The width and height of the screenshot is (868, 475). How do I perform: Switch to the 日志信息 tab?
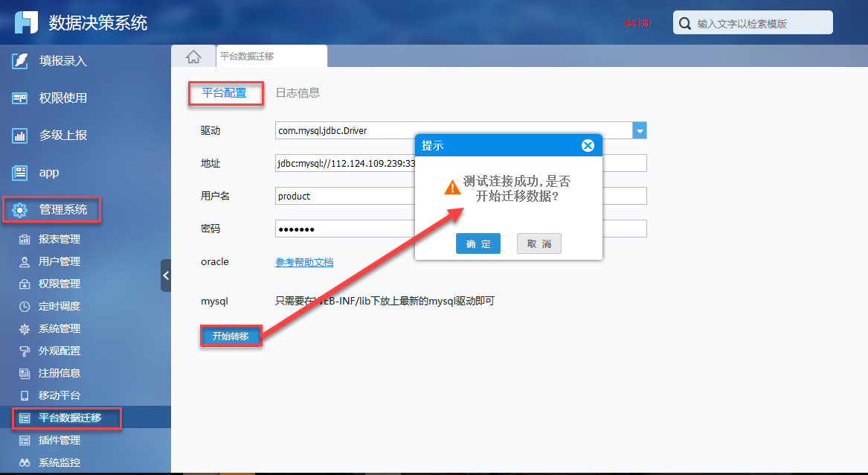pos(298,93)
